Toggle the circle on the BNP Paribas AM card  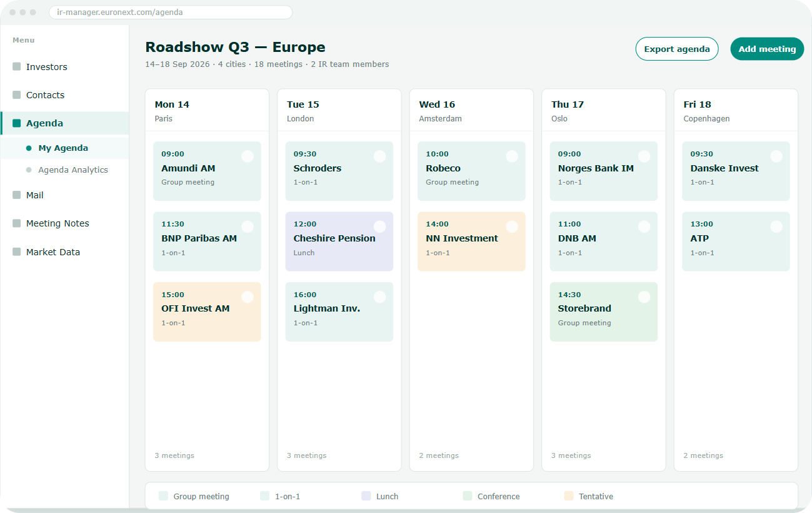(x=248, y=226)
